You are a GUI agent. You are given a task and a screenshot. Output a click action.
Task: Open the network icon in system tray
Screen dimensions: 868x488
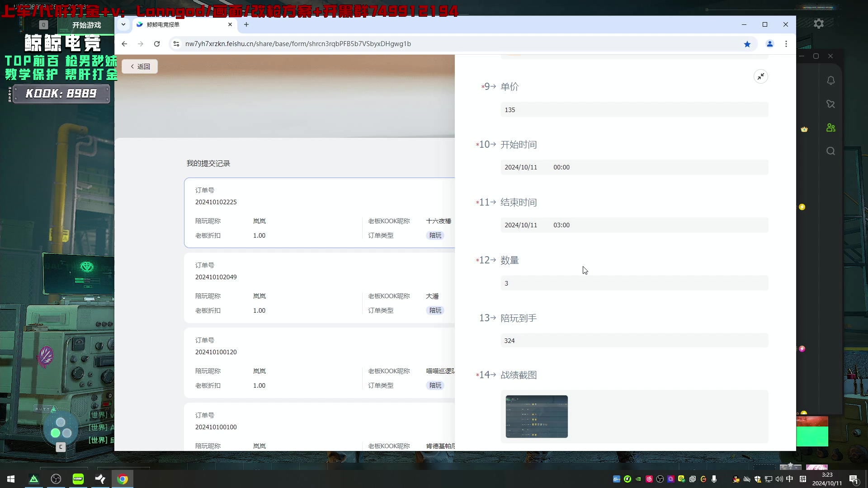pos(768,479)
